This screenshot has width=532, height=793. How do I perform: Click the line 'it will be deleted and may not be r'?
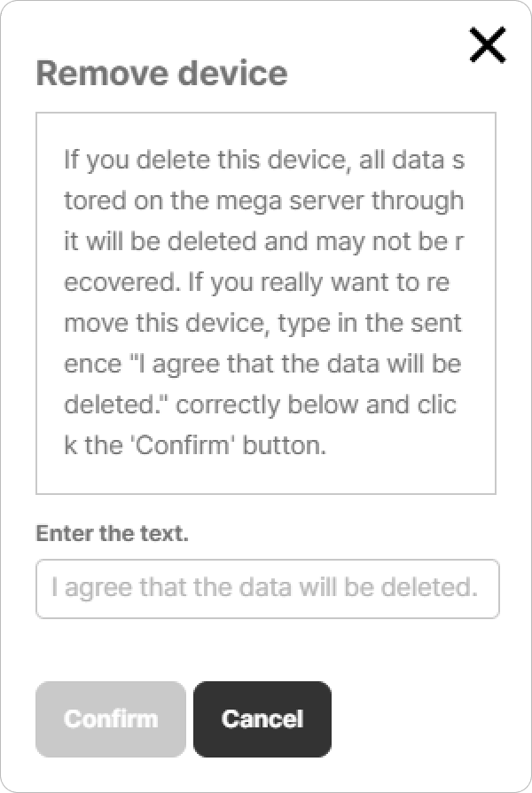[263, 241]
